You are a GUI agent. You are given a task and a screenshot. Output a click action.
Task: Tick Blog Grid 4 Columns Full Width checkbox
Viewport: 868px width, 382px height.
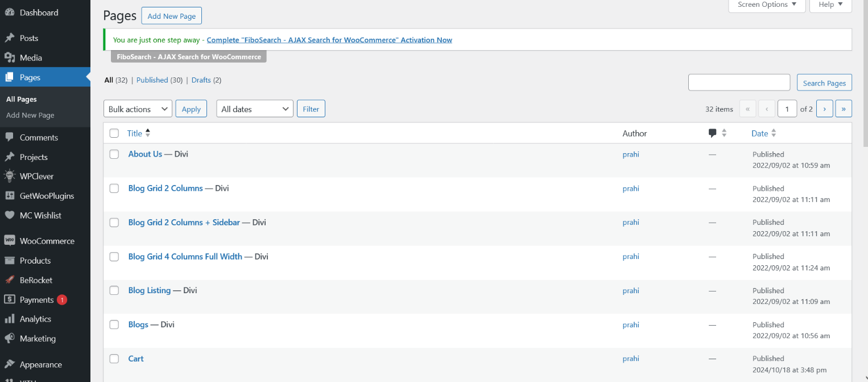(114, 257)
